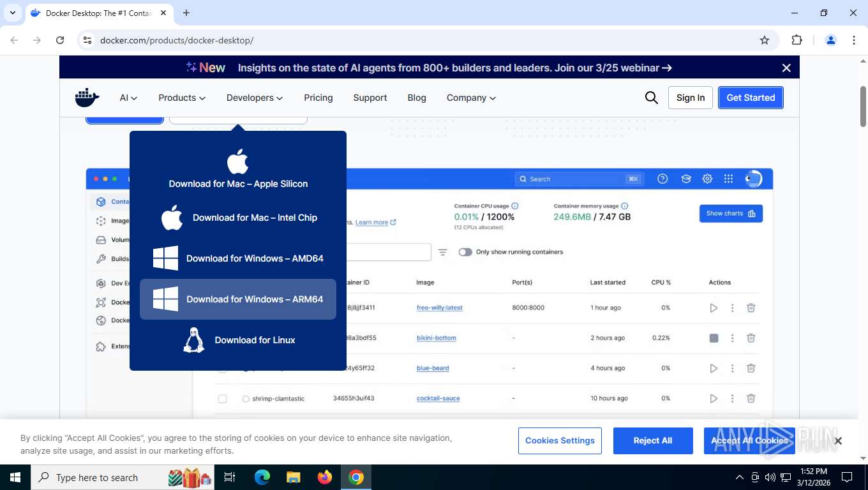
Task: Delete the free-willy:latest container
Action: (751, 308)
